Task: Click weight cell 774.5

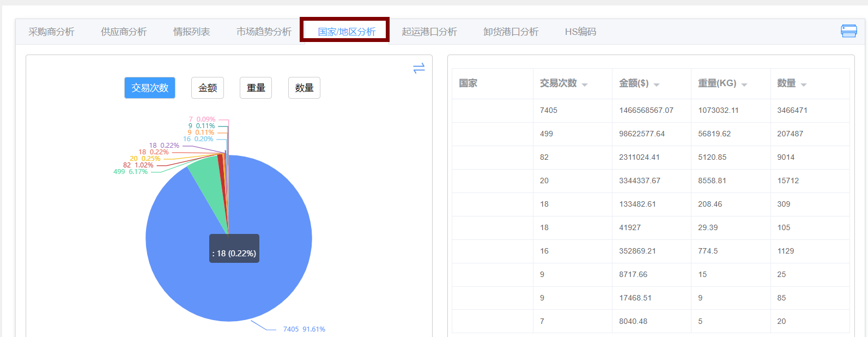Action: click(x=708, y=251)
